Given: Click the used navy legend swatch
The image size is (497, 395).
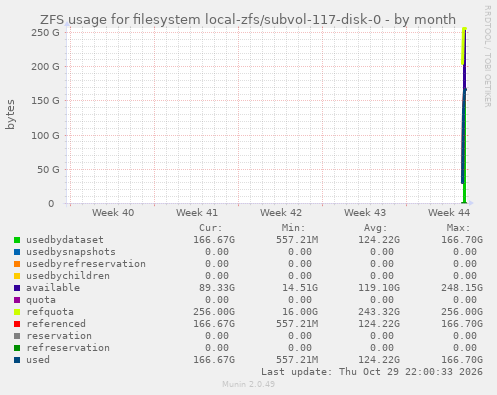Looking at the screenshot, I should (x=17, y=360).
